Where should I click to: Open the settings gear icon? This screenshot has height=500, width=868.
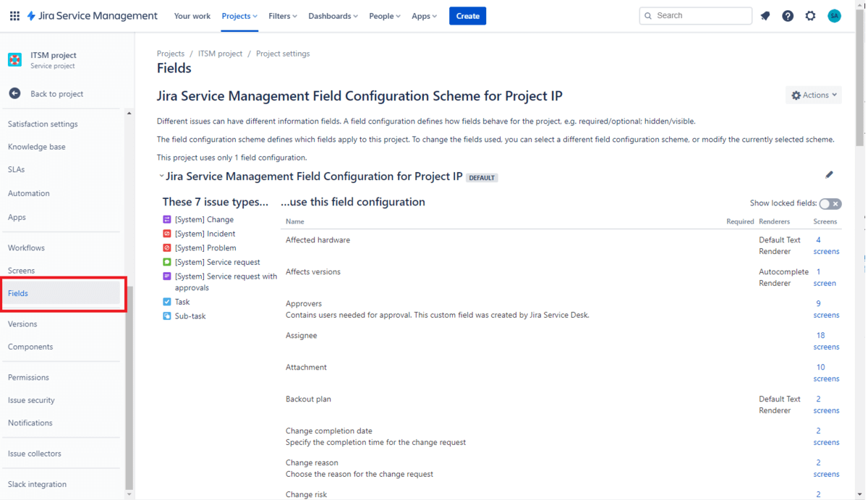(810, 16)
